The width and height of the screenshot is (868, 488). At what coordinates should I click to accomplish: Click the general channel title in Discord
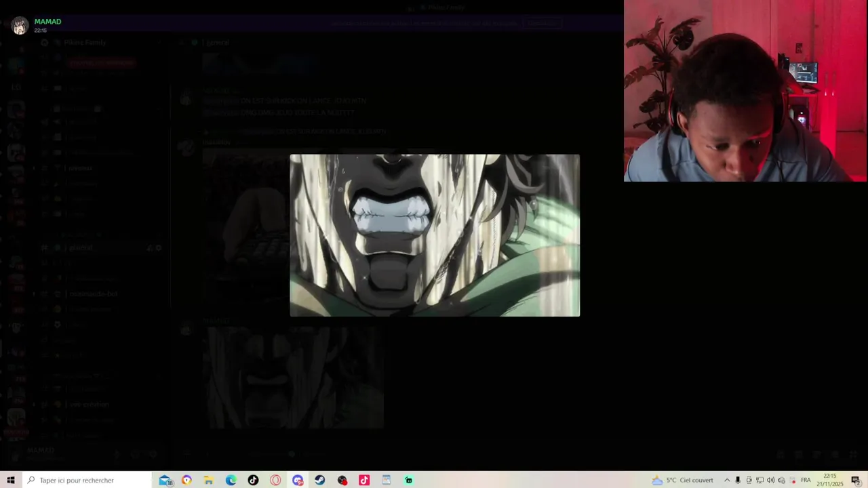coord(218,42)
